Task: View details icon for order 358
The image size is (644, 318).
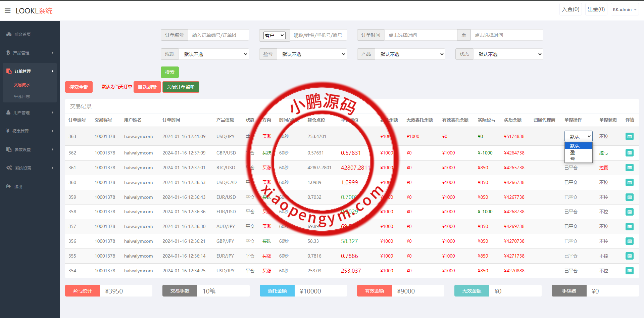Action: click(x=629, y=212)
